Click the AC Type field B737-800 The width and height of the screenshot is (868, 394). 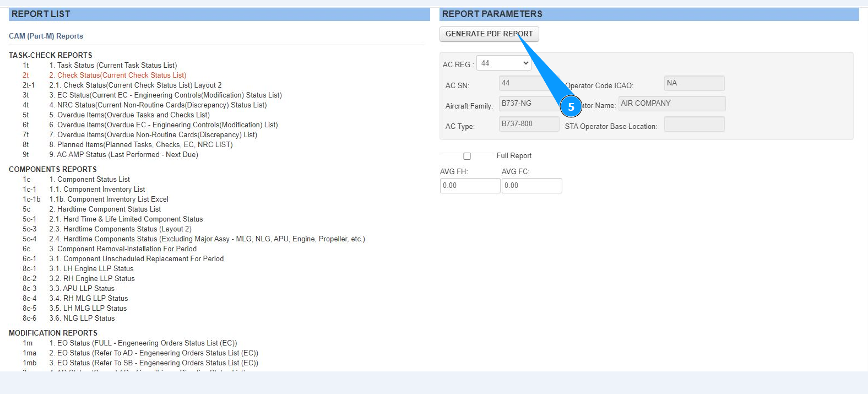tap(529, 124)
